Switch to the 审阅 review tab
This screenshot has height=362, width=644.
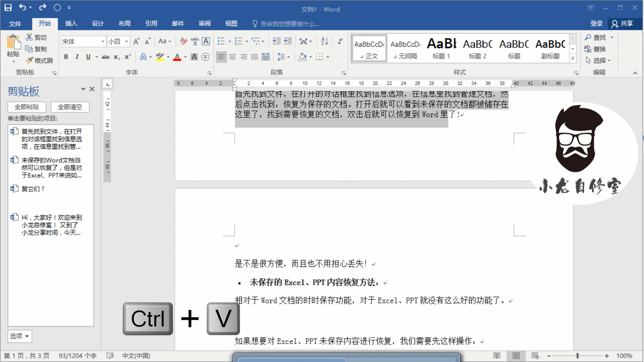coord(205,23)
